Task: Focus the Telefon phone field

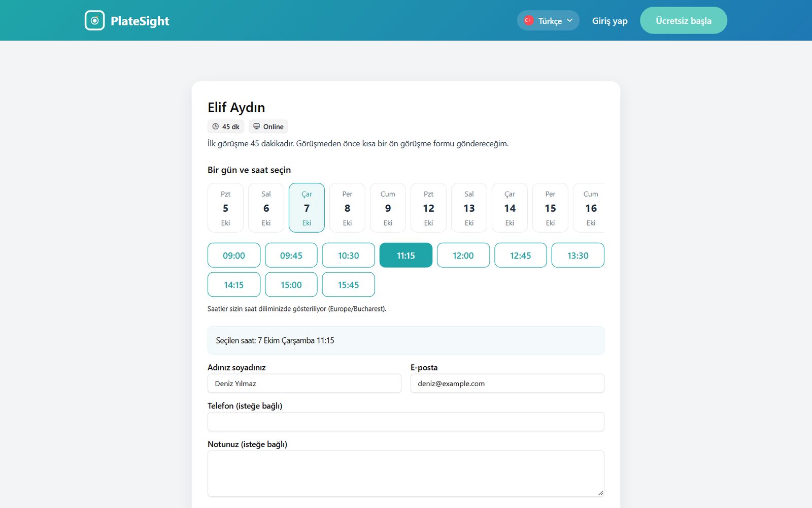Action: [x=406, y=422]
